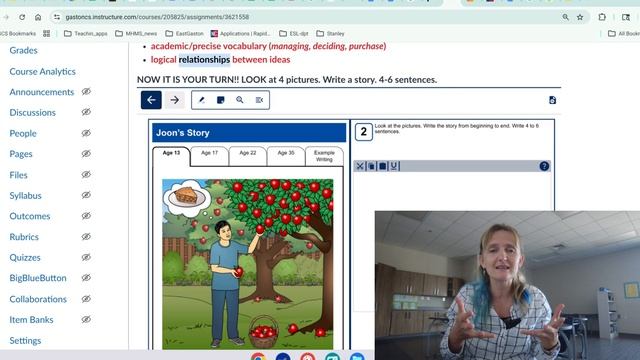The width and height of the screenshot is (640, 360).
Task: Open the MHMS_news bookmark folder
Action: point(136,33)
